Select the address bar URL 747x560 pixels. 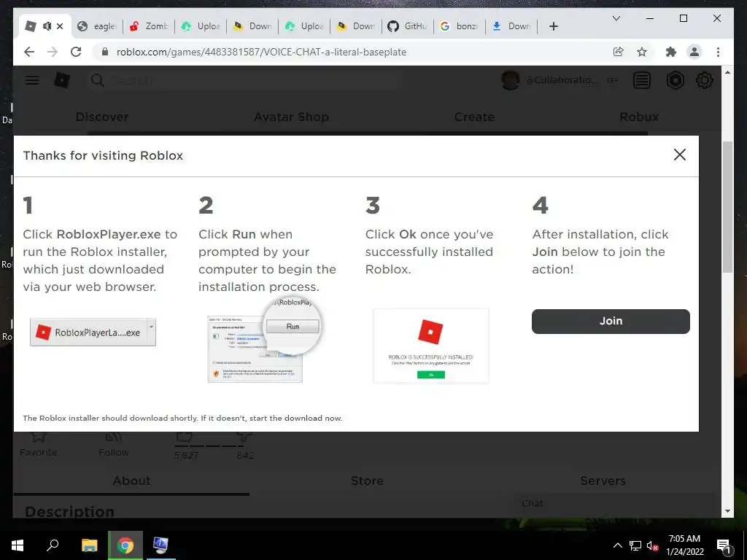point(261,52)
